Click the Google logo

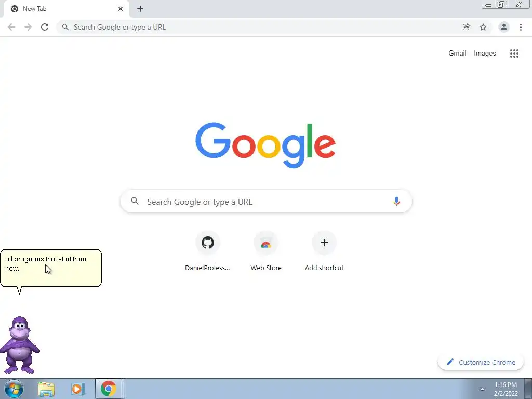265,145
